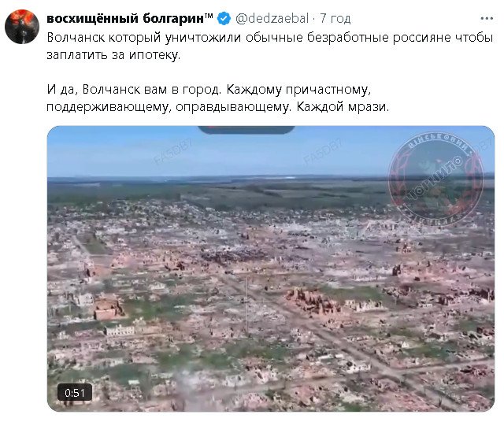Open the author's round profile avatar
This screenshot has width=504, height=422.
click(22, 26)
